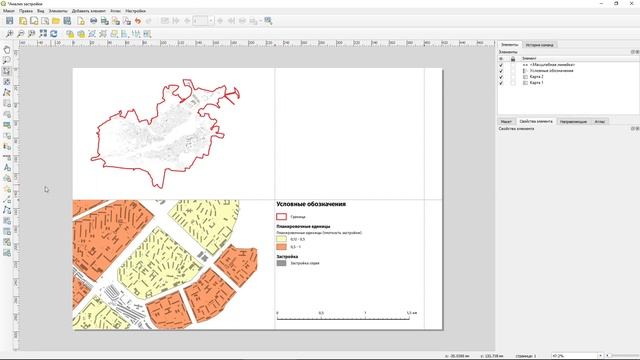The width and height of the screenshot is (640, 360).
Task: Click the orange density legend swatch
Action: [282, 247]
